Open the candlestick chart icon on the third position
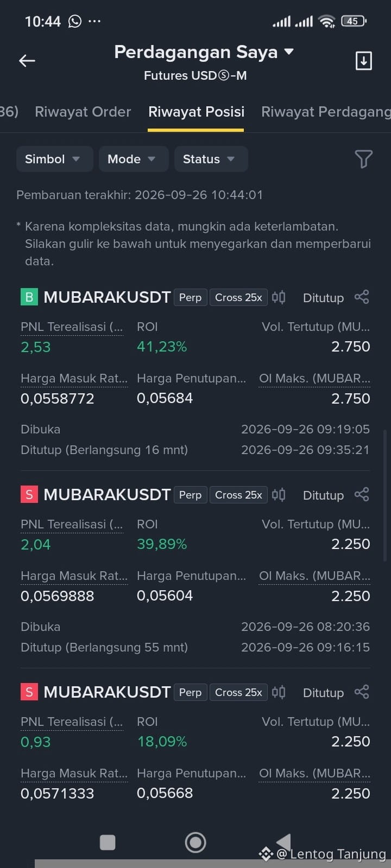The height and width of the screenshot is (868, 391). coord(279,692)
